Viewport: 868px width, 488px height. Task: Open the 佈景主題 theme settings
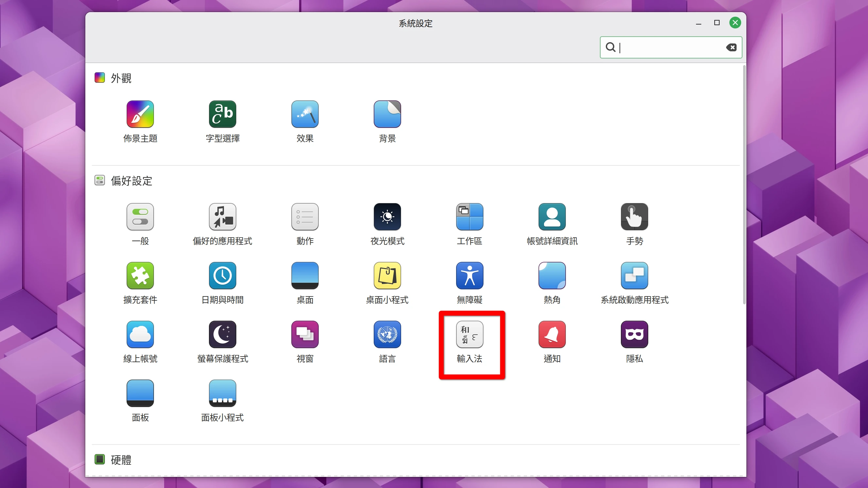[140, 121]
